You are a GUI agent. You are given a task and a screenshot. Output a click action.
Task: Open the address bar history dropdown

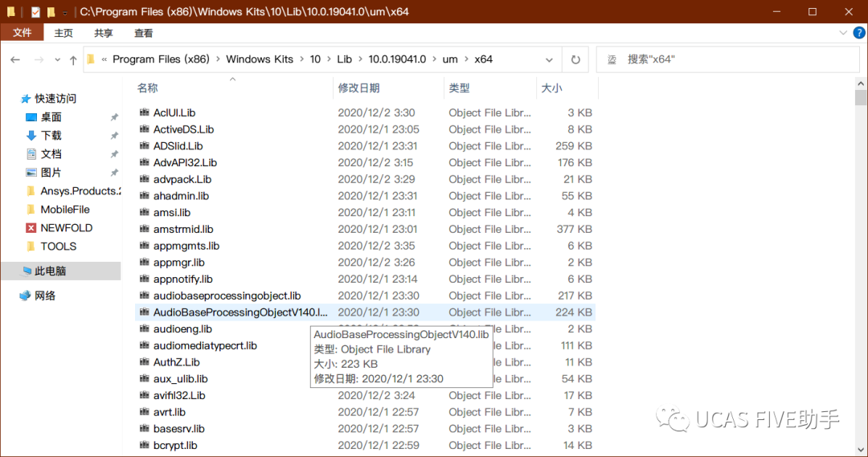tap(549, 59)
